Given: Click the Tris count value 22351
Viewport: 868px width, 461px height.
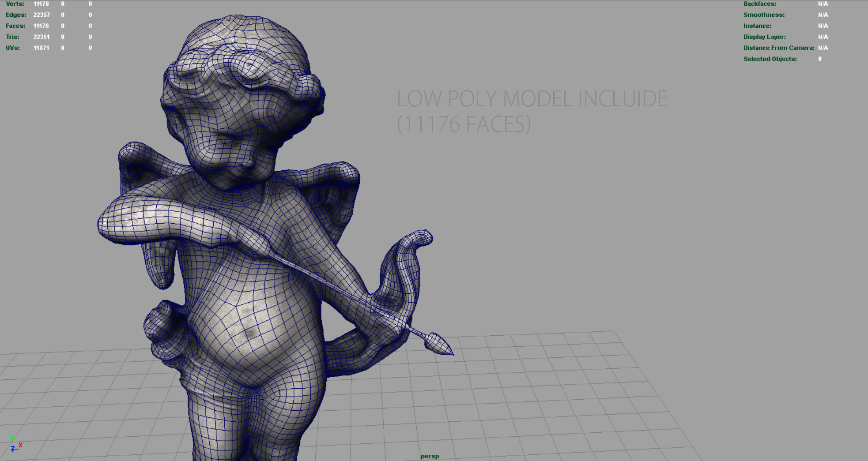Looking at the screenshot, I should 42,37.
